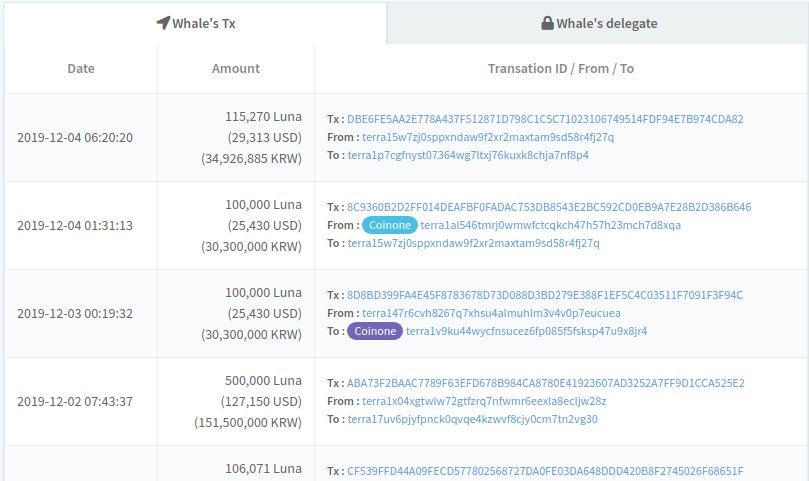The width and height of the screenshot is (809, 481).
Task: Click the (151,500,000 KRW) value
Action: point(248,423)
